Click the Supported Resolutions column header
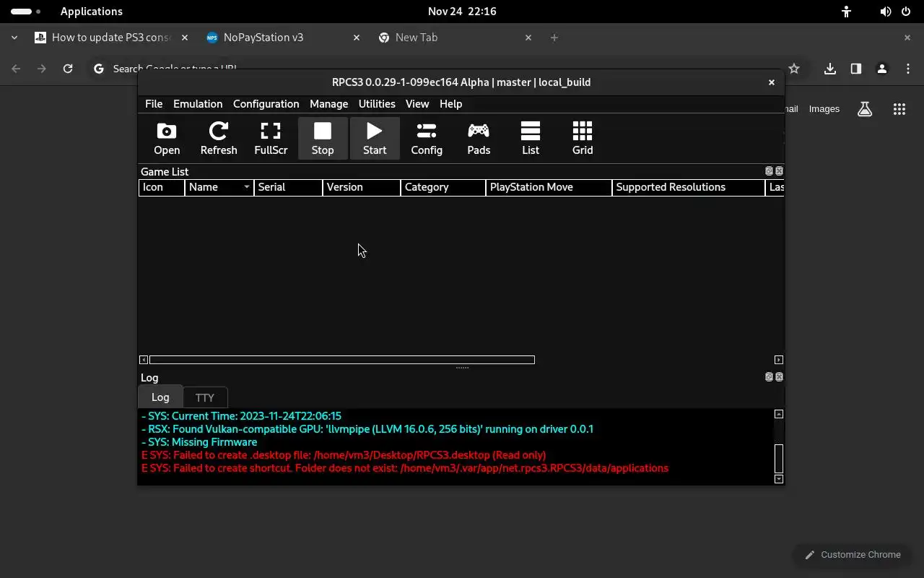The height and width of the screenshot is (578, 924). [x=689, y=187]
